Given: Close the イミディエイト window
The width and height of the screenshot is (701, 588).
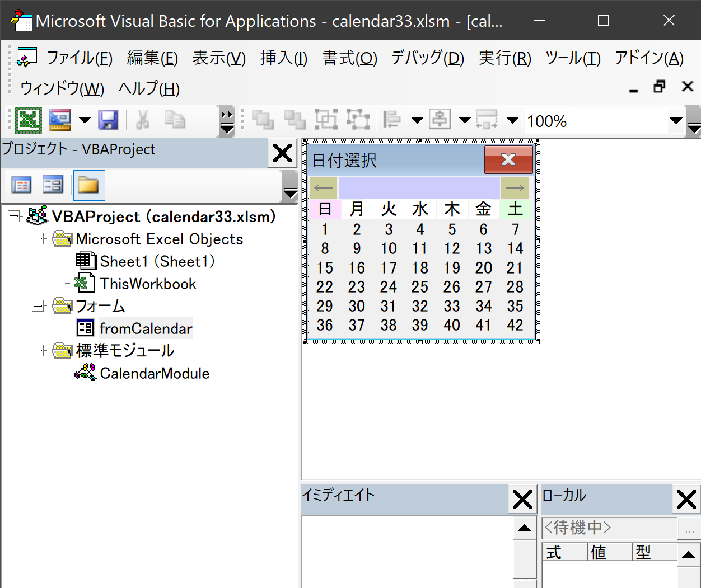Looking at the screenshot, I should point(522,499).
